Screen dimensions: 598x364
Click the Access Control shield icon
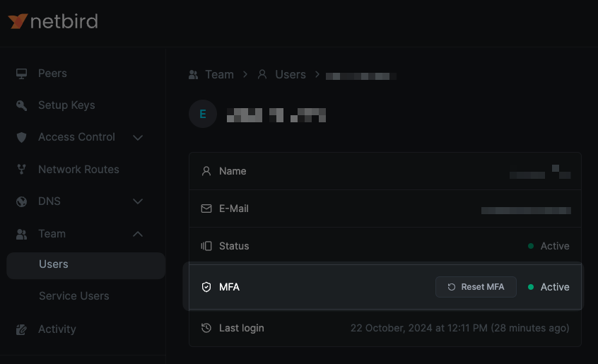pyautogui.click(x=22, y=137)
